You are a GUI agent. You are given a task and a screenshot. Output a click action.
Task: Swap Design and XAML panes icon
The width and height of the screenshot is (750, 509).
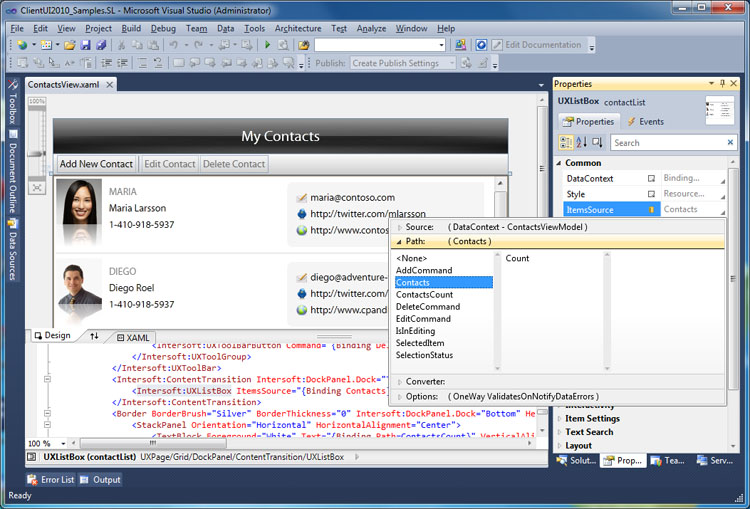(x=95, y=337)
